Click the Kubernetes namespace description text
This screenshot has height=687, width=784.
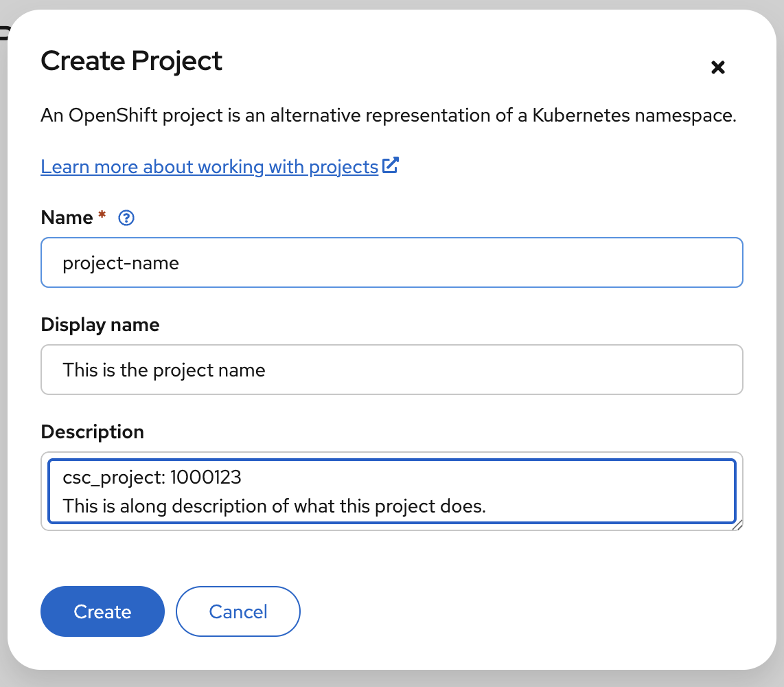click(x=390, y=115)
